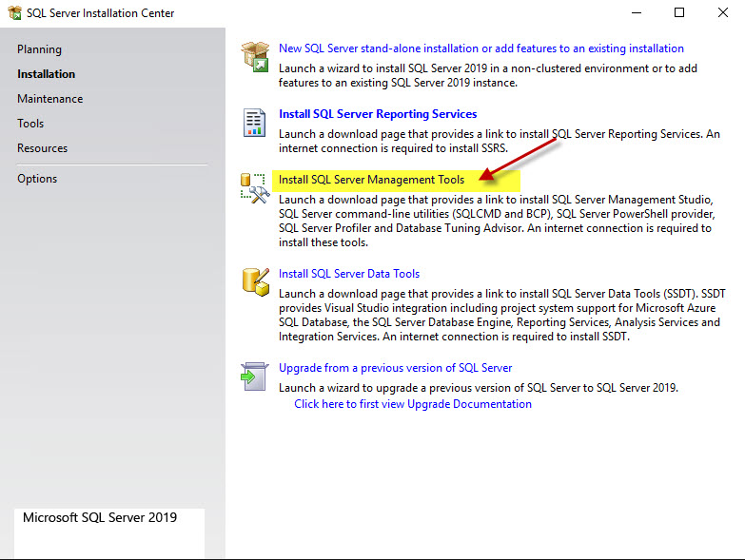
Task: Click 'features to an existing SQL Server 2019 instance' text
Action: (x=398, y=83)
